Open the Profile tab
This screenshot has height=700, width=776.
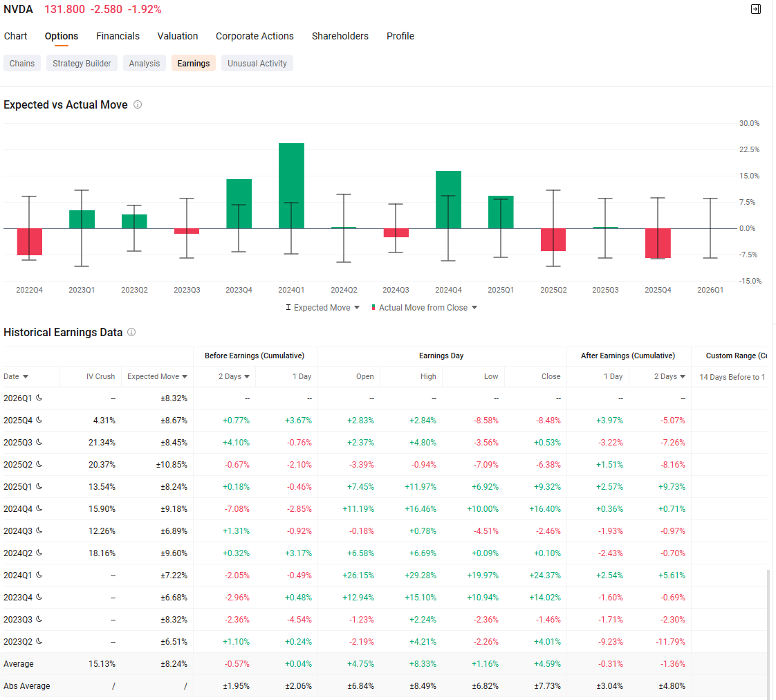[400, 36]
